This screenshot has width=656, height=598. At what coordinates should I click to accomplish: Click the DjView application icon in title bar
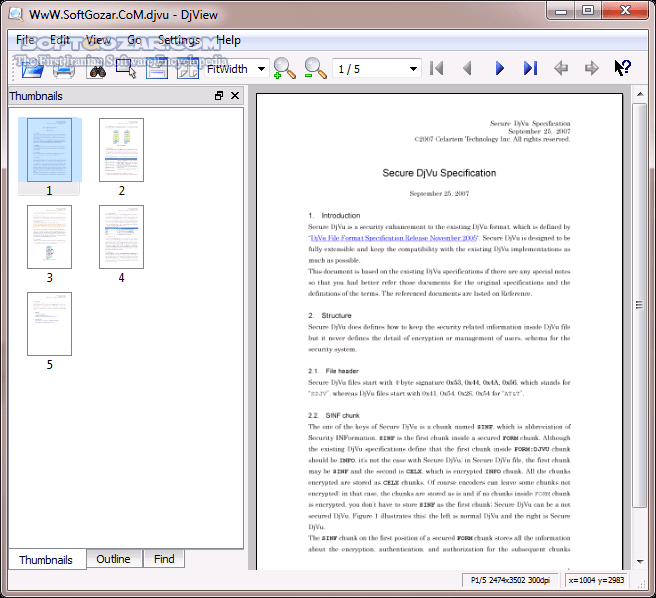tap(16, 14)
